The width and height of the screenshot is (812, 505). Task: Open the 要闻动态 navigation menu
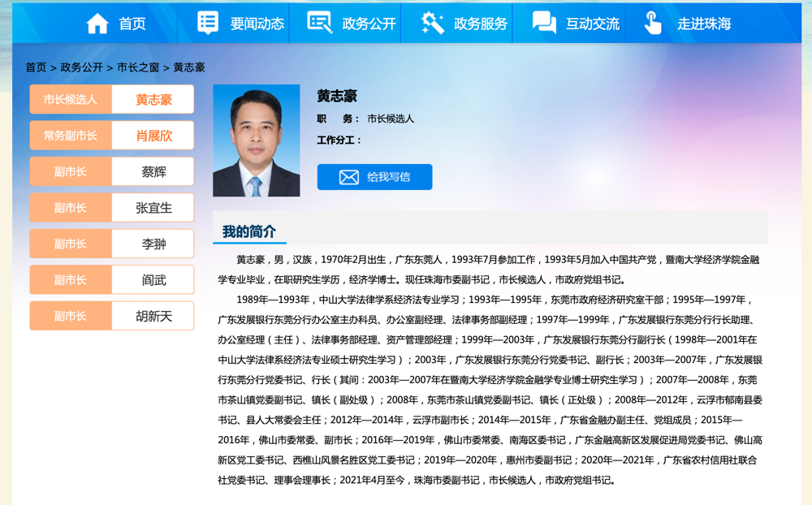point(257,24)
